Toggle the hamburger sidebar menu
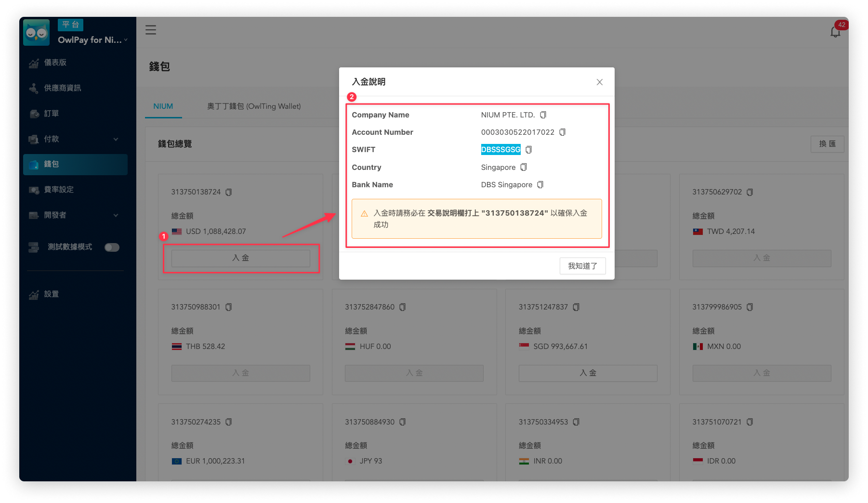This screenshot has width=868, height=503. (151, 30)
